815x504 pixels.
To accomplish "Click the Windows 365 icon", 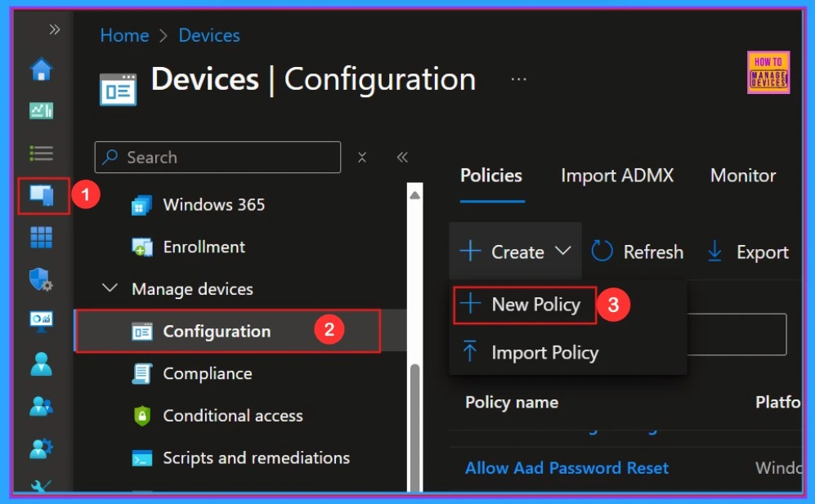I will [141, 205].
